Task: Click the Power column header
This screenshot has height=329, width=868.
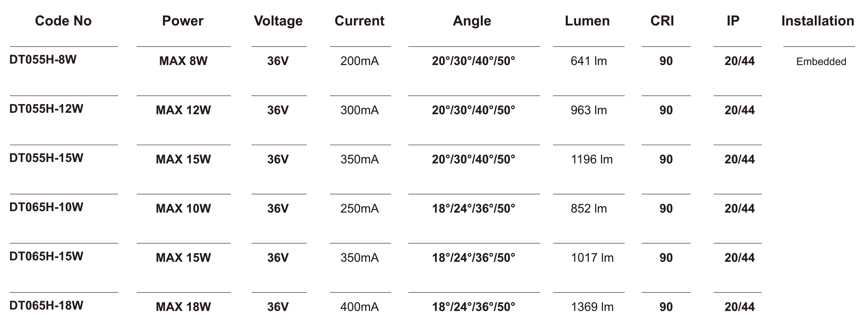Action: (183, 21)
